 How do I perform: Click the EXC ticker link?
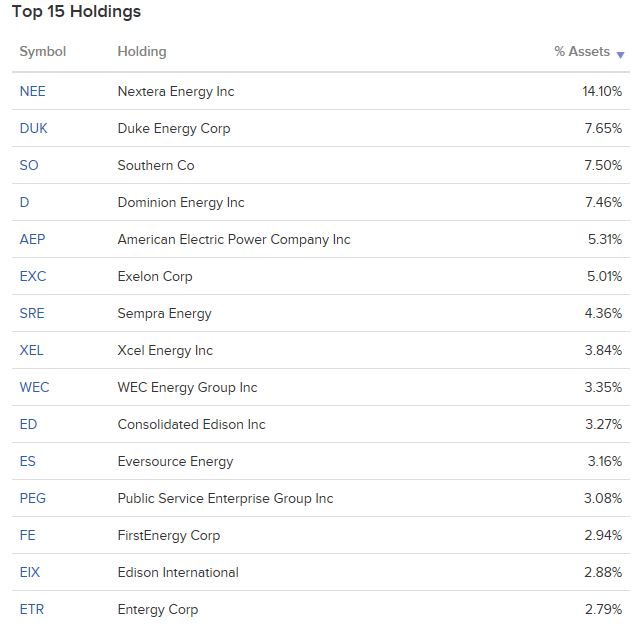click(32, 276)
